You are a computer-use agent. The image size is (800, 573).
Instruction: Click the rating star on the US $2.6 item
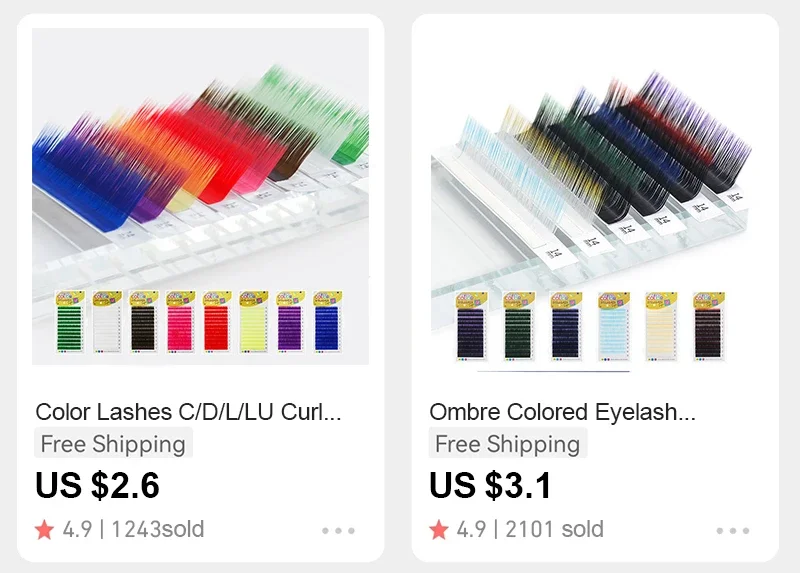pos(44,530)
